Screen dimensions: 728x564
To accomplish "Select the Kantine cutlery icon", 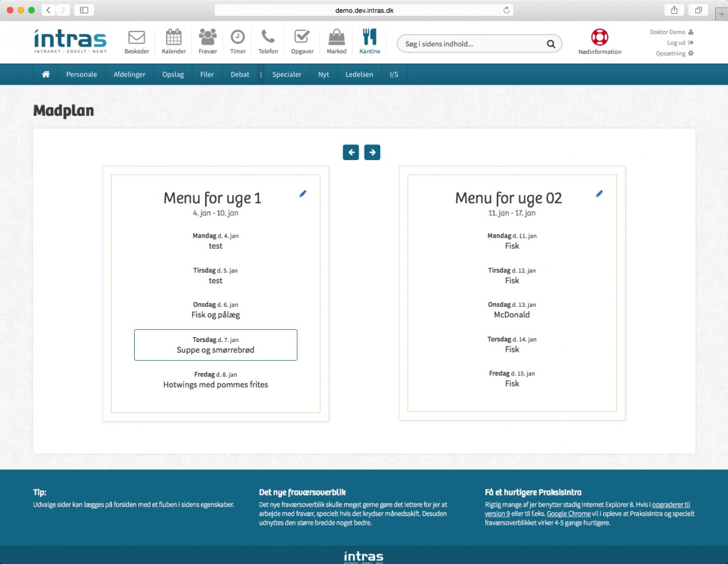I will (369, 41).
